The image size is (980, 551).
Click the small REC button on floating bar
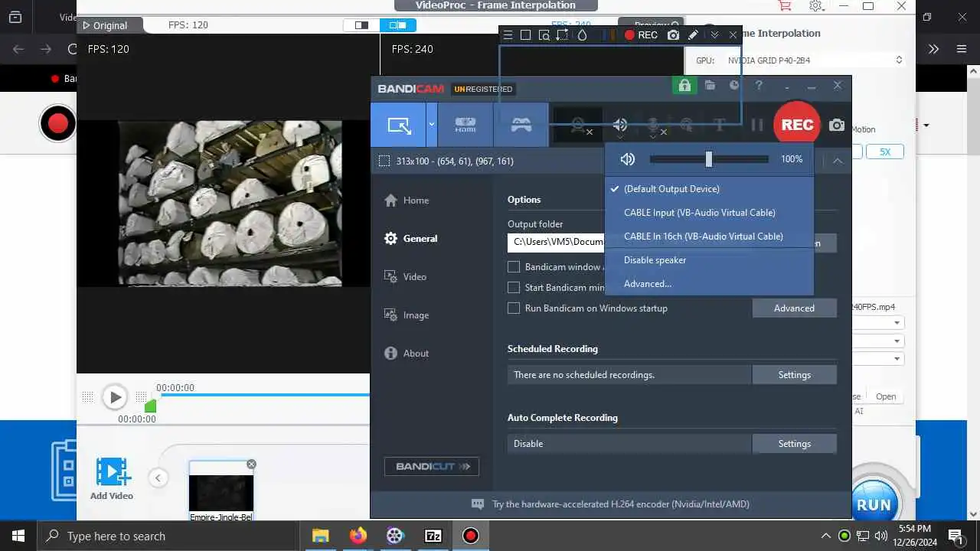pyautogui.click(x=641, y=35)
